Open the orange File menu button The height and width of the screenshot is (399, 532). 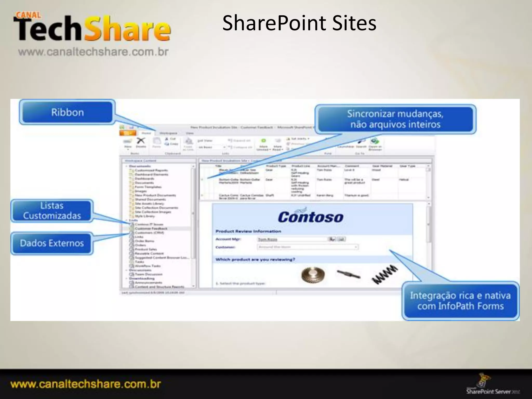click(x=128, y=133)
